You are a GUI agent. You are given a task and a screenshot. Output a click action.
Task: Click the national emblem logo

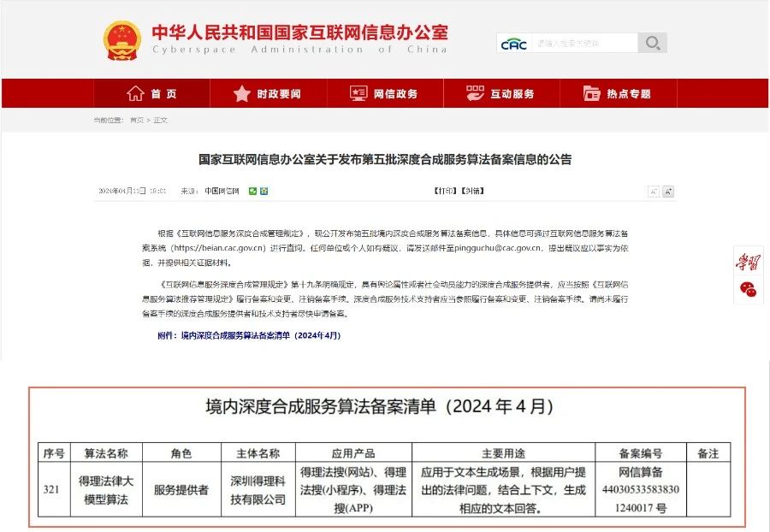121,41
